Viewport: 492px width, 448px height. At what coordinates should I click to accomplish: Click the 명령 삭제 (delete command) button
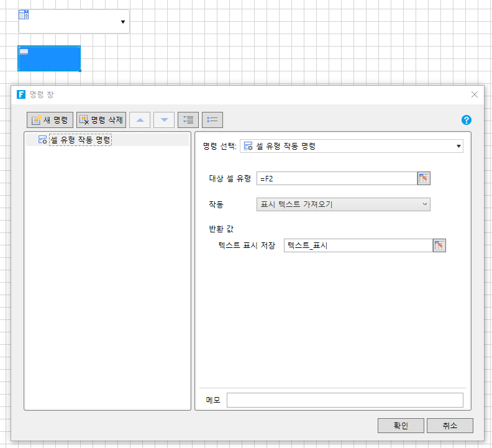[101, 120]
